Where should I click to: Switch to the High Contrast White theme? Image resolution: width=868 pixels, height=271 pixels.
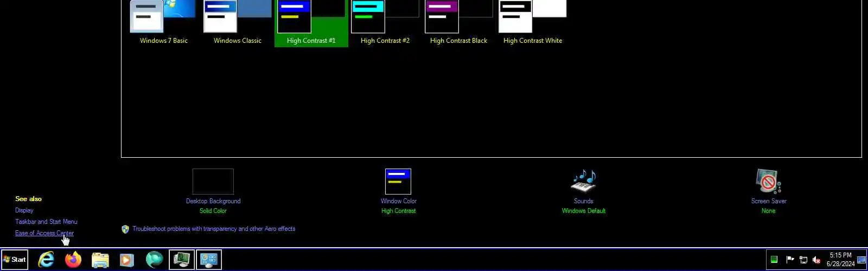click(x=533, y=23)
